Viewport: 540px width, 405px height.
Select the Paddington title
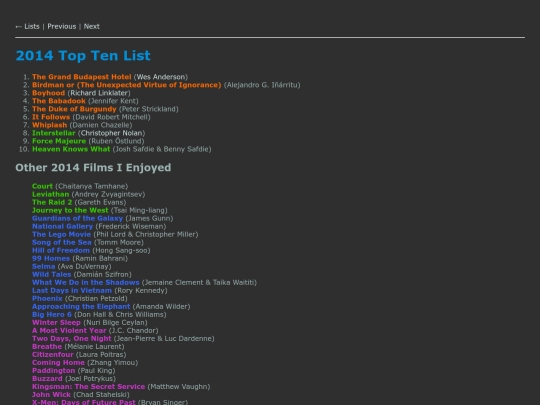[x=54, y=371]
